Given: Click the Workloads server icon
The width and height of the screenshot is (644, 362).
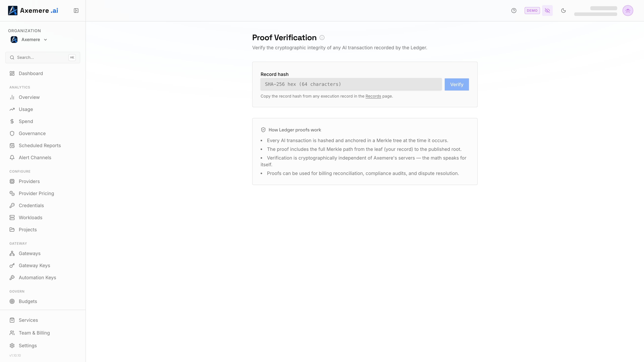Looking at the screenshot, I should (12, 218).
